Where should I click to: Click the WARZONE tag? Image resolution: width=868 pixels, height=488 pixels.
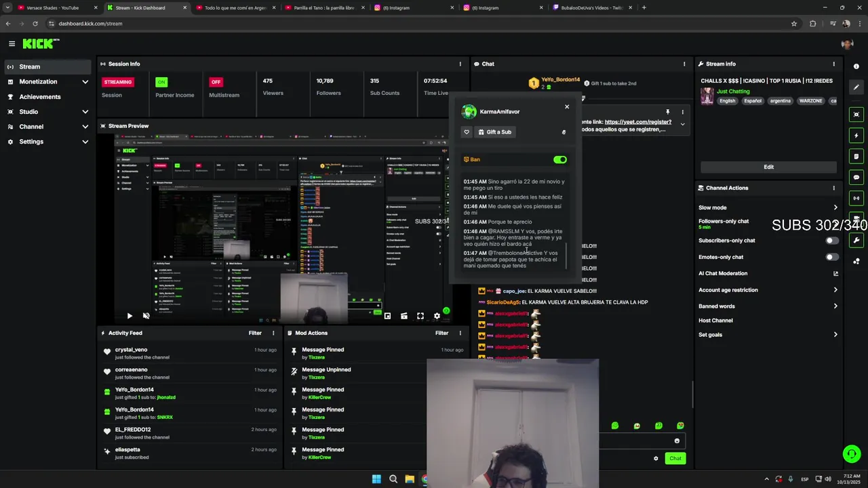810,101
